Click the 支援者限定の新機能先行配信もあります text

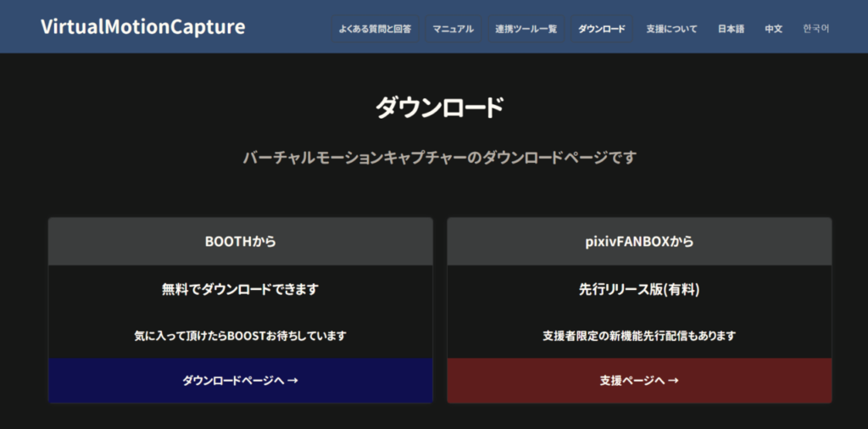point(639,336)
